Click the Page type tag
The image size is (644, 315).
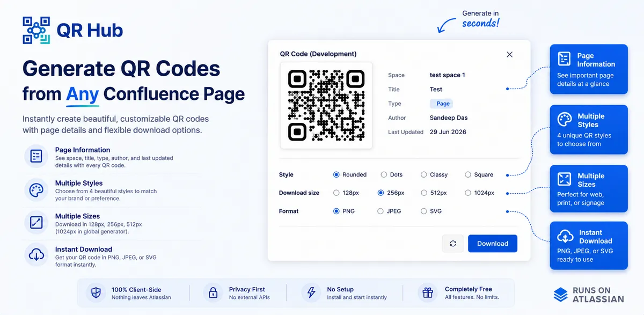pos(442,104)
